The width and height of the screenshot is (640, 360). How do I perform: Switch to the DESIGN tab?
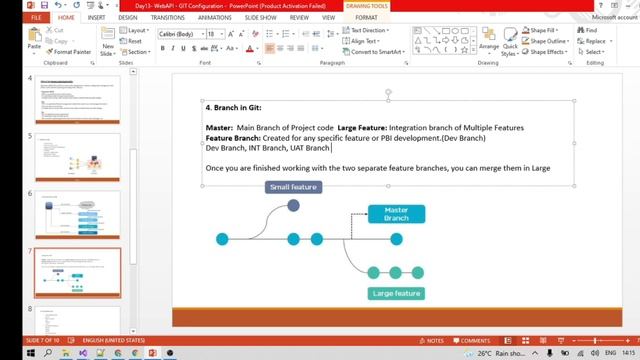click(x=128, y=18)
